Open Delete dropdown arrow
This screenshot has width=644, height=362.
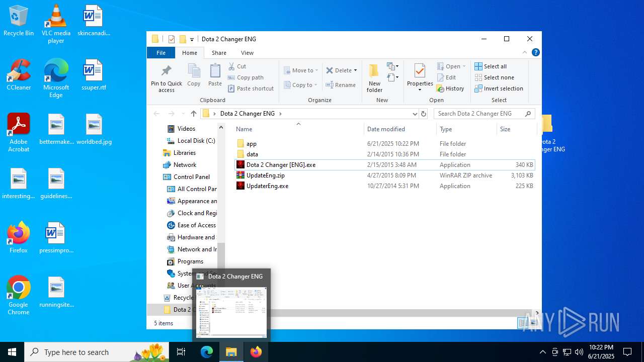click(x=355, y=70)
